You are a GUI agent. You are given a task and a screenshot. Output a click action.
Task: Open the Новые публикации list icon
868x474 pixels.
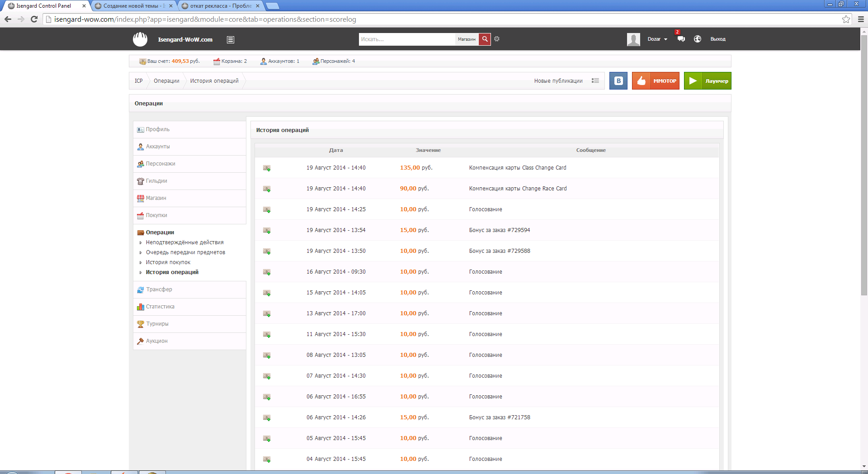tap(595, 81)
